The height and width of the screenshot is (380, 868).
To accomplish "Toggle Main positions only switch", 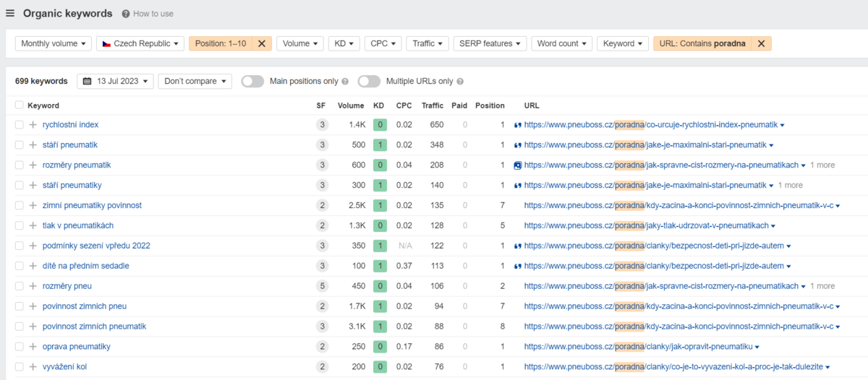I will (x=252, y=82).
